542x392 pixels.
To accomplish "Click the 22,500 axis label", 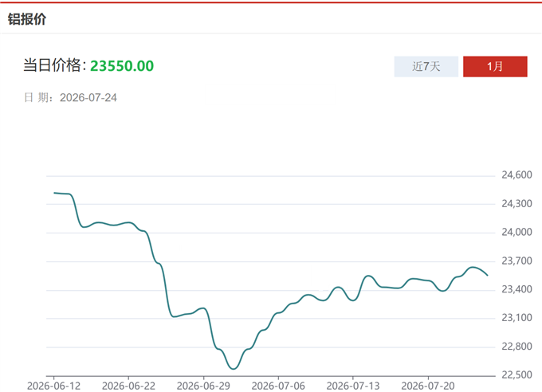I will point(516,374).
